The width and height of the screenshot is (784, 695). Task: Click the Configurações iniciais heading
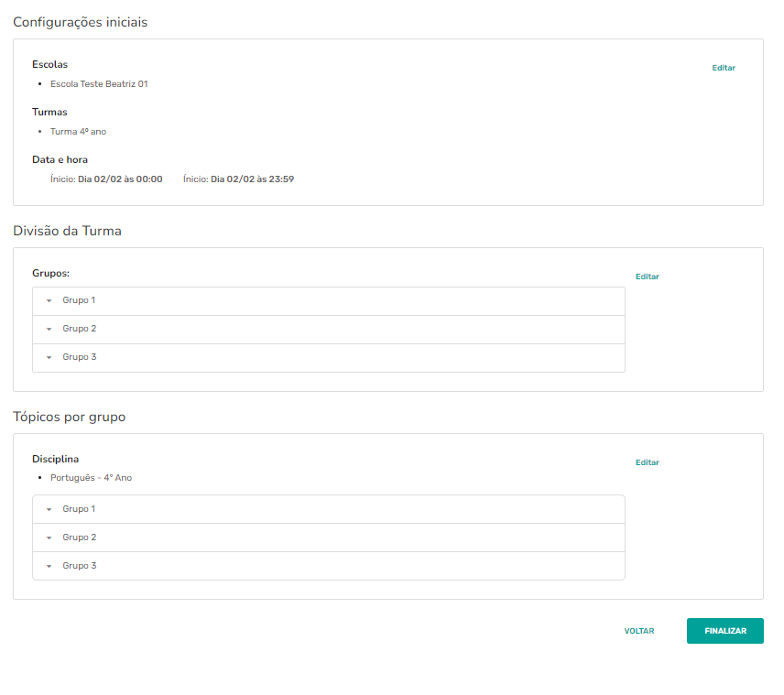point(81,22)
